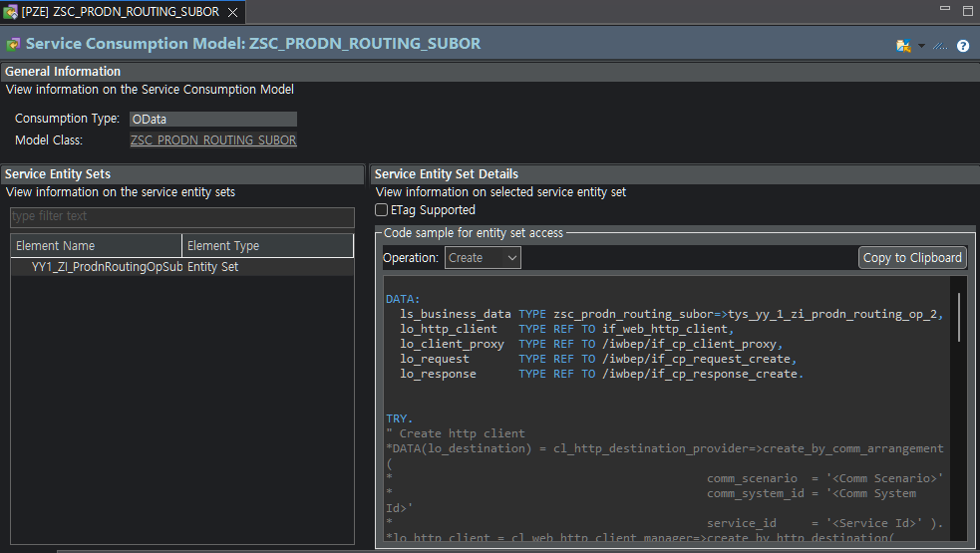This screenshot has height=553, width=980.
Task: Click the 'lo_client_proxy' declaration line
Action: (x=591, y=344)
